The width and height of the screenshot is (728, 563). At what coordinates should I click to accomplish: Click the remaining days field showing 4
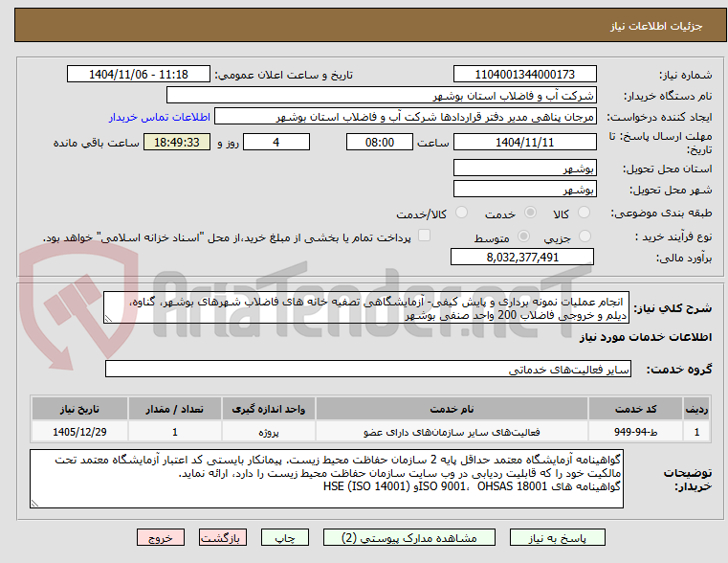pyautogui.click(x=276, y=142)
